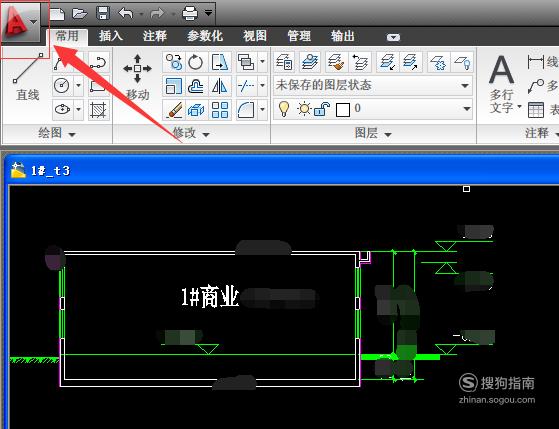Toggle layer 0 freeze sun icon
This screenshot has height=429, width=559.
pos(304,108)
